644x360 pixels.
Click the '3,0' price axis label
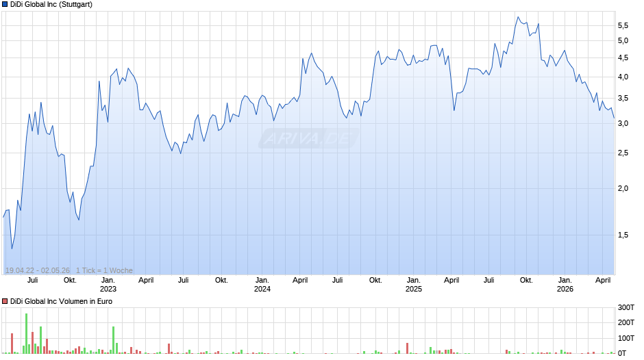pyautogui.click(x=623, y=124)
